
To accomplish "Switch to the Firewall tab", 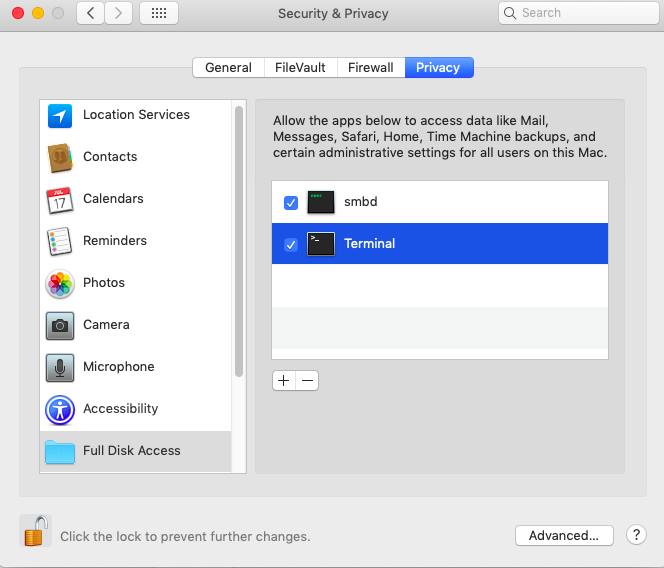I will [x=370, y=68].
